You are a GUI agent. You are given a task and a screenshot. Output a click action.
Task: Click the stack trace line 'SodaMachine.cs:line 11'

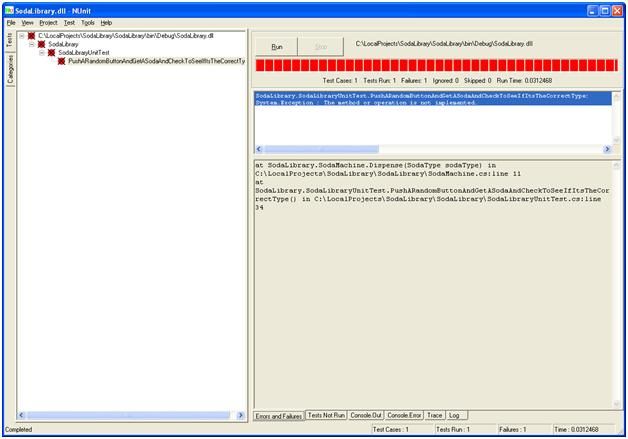tap(388, 174)
